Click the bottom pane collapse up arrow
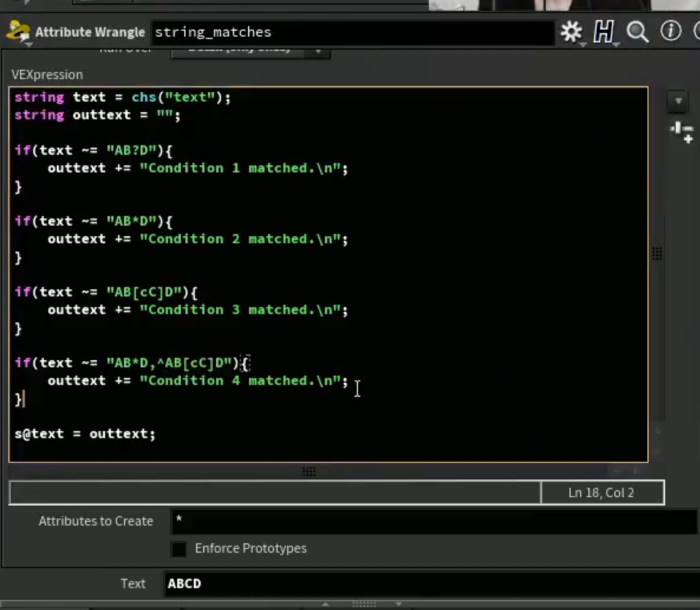Viewport: 700px width, 610px height. 325,604
